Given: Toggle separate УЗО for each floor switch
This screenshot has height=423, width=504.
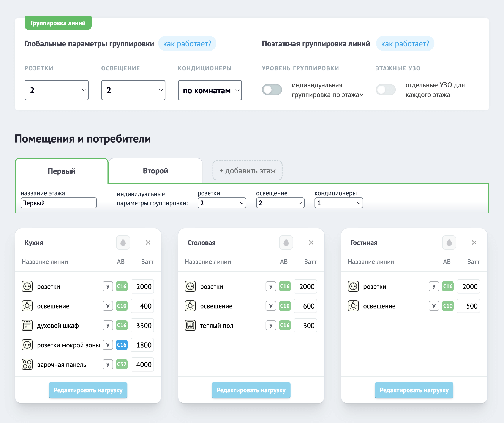Looking at the screenshot, I should (x=386, y=90).
